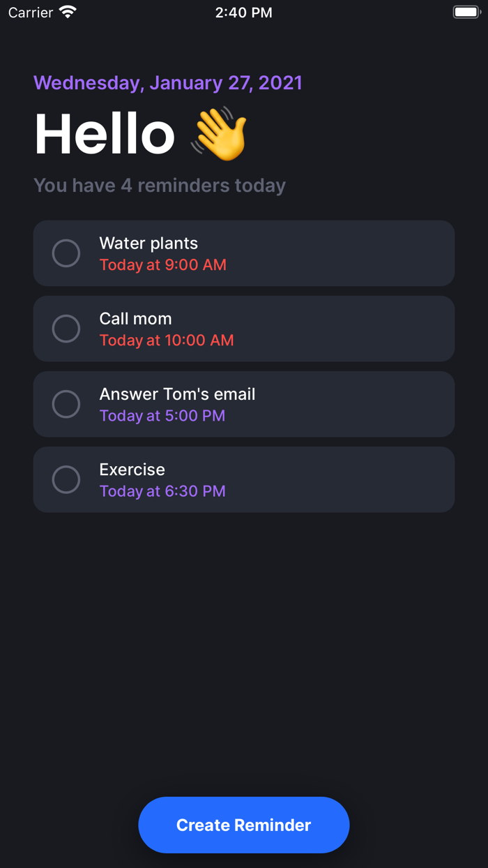Select the Call mom reminder title
The width and height of the screenshot is (488, 868).
[x=135, y=319]
